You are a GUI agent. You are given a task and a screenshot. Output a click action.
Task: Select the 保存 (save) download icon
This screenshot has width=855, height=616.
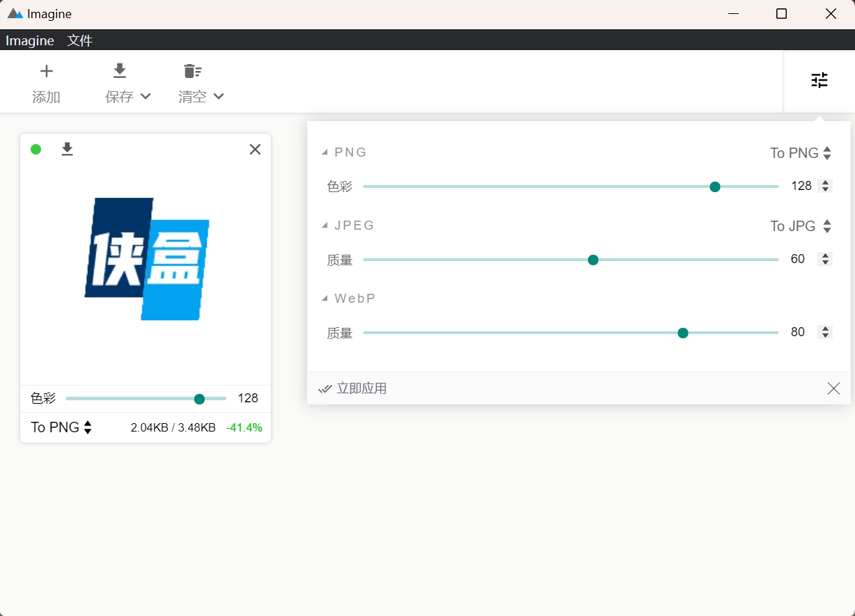point(119,70)
